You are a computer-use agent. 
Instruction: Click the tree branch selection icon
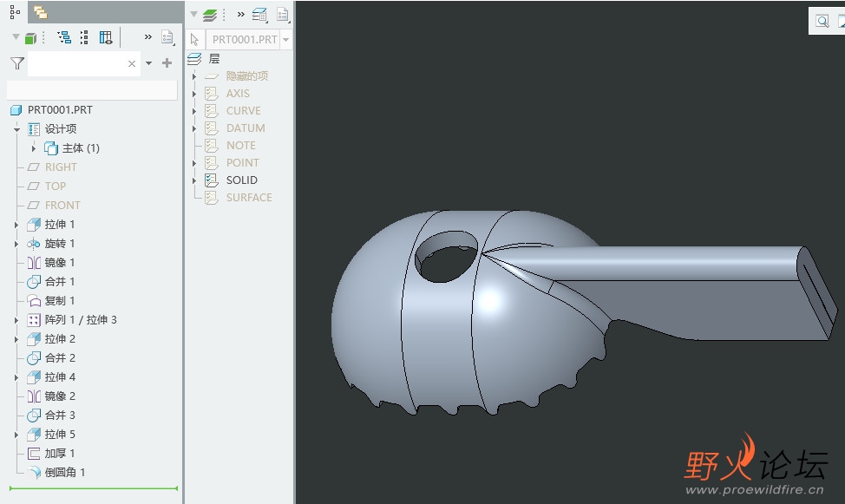tap(64, 37)
